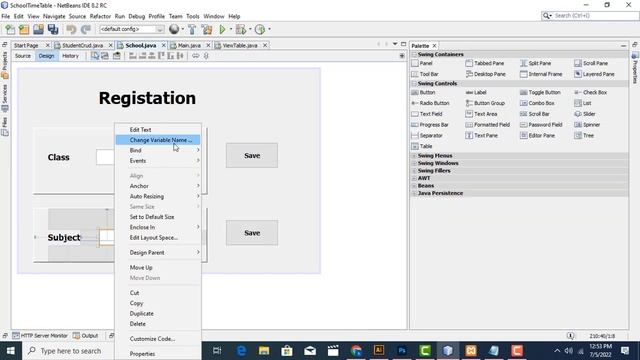Click the Save All toolbar icon

pyautogui.click(x=53, y=29)
